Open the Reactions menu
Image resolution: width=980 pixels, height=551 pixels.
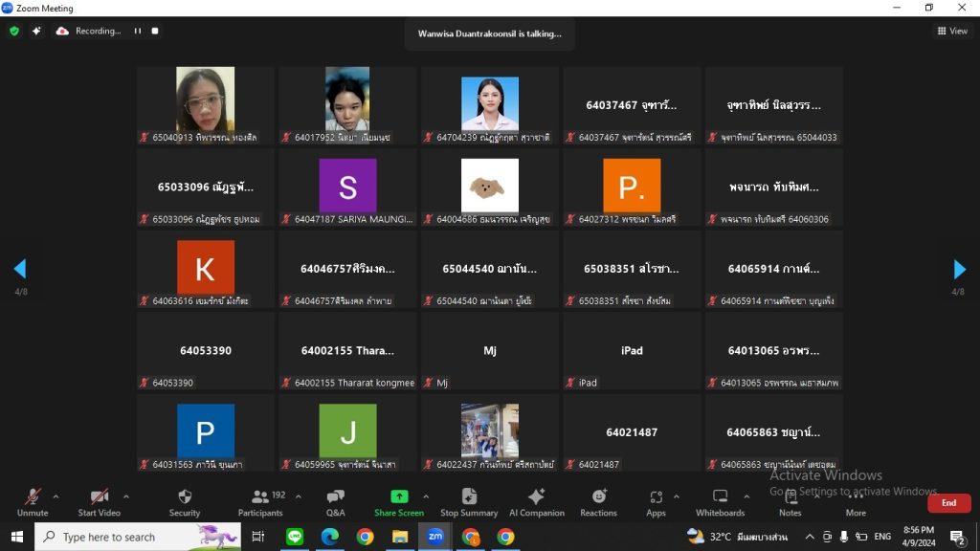click(x=598, y=503)
